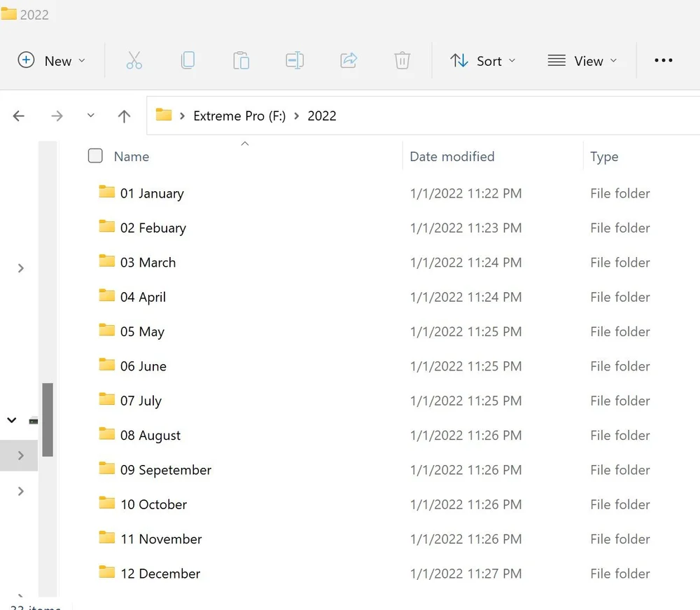Select the Cut icon in the toolbar

coord(134,60)
